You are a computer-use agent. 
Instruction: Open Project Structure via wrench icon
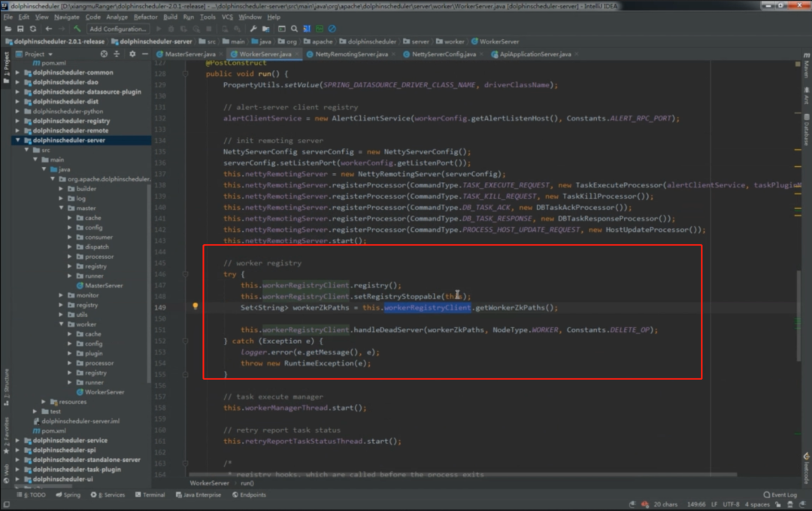tap(253, 29)
